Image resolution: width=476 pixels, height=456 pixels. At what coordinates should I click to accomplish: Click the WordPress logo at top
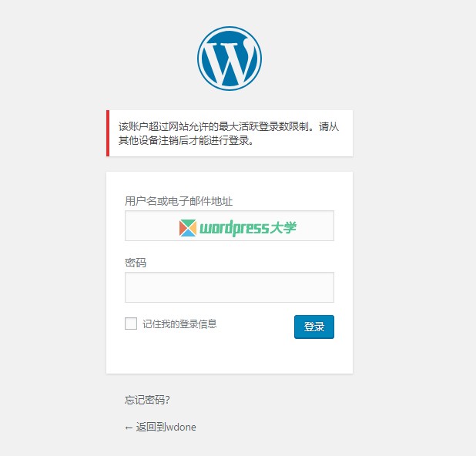(230, 59)
